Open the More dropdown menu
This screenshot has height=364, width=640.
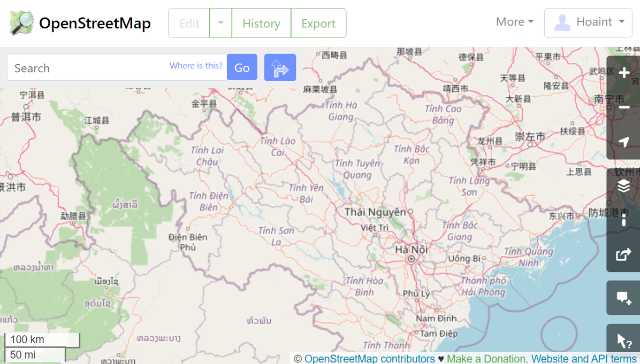pyautogui.click(x=515, y=21)
